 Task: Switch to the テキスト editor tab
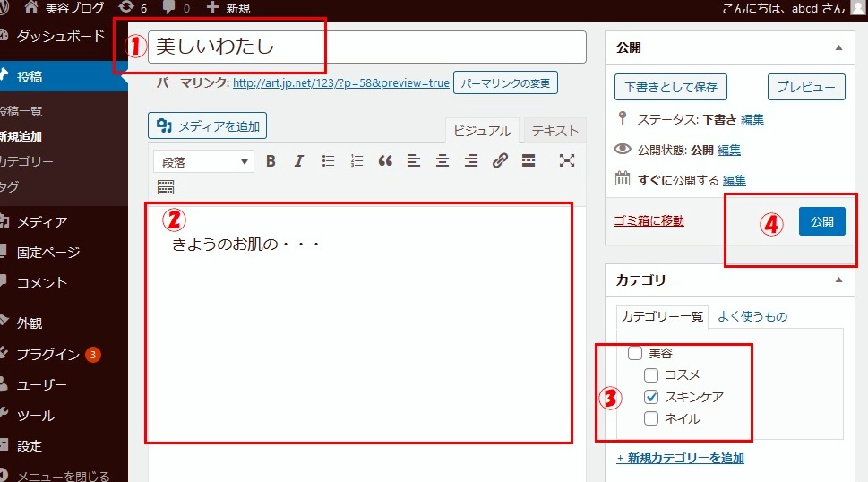click(x=554, y=131)
